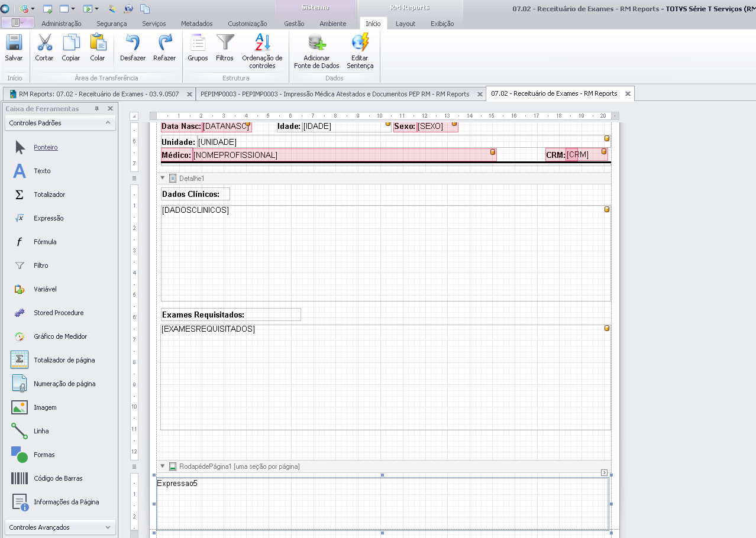Select the [DADOSCLINICOS] field
Image resolution: width=756 pixels, height=538 pixels.
point(386,253)
